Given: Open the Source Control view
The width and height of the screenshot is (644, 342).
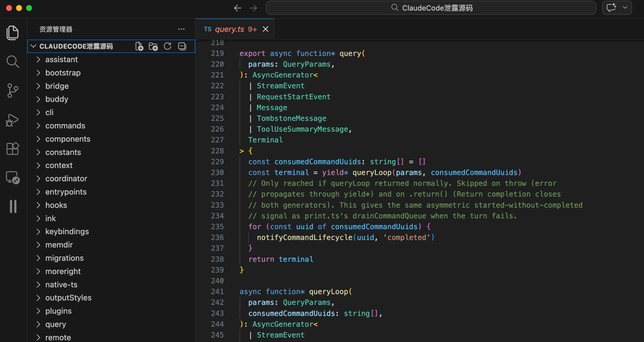Looking at the screenshot, I should tap(13, 91).
